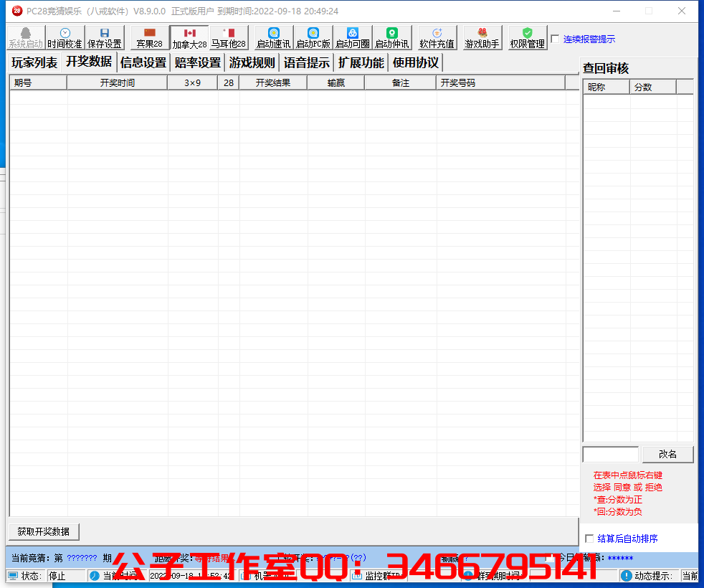
Task: Click the *查:分数为正 hint line
Action: click(x=618, y=500)
